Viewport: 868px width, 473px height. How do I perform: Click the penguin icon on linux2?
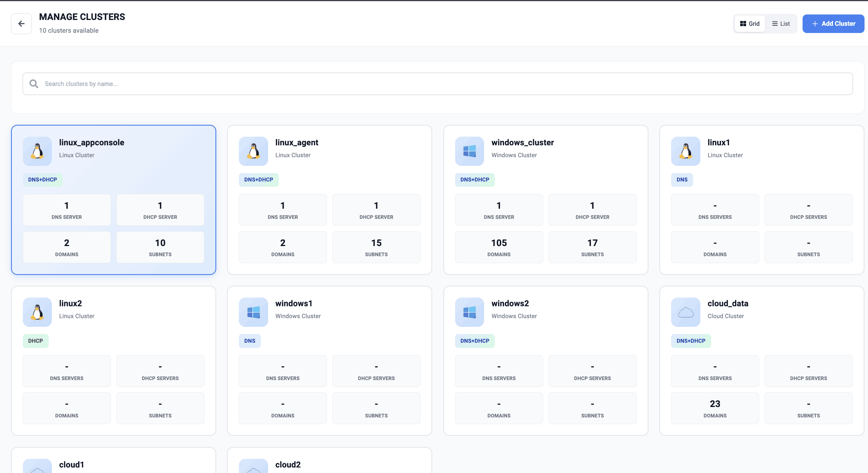[x=37, y=312]
